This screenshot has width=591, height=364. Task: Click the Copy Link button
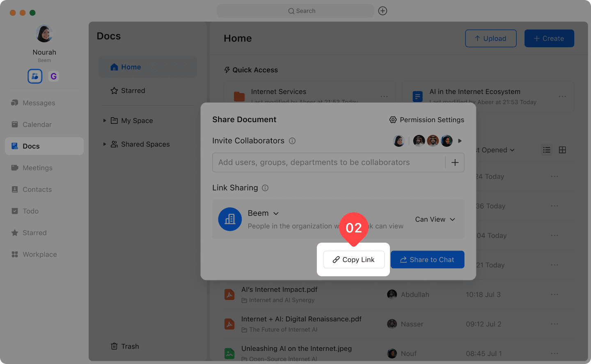pyautogui.click(x=354, y=260)
